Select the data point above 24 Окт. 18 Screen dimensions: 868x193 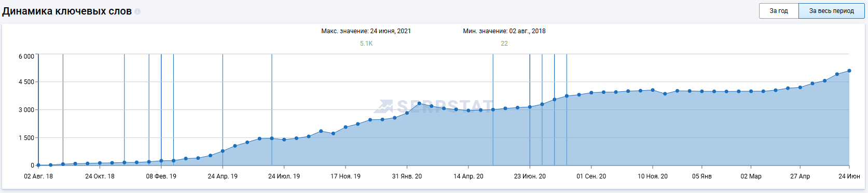pyautogui.click(x=100, y=163)
